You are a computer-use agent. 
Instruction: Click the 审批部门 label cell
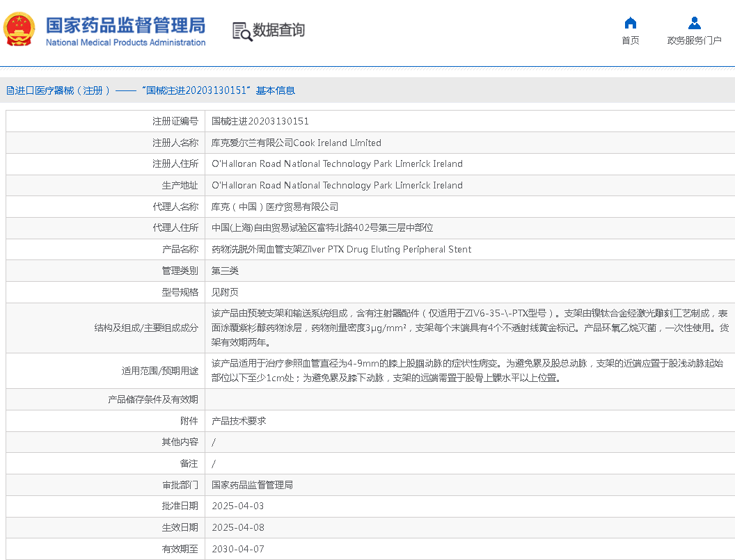[x=106, y=485]
